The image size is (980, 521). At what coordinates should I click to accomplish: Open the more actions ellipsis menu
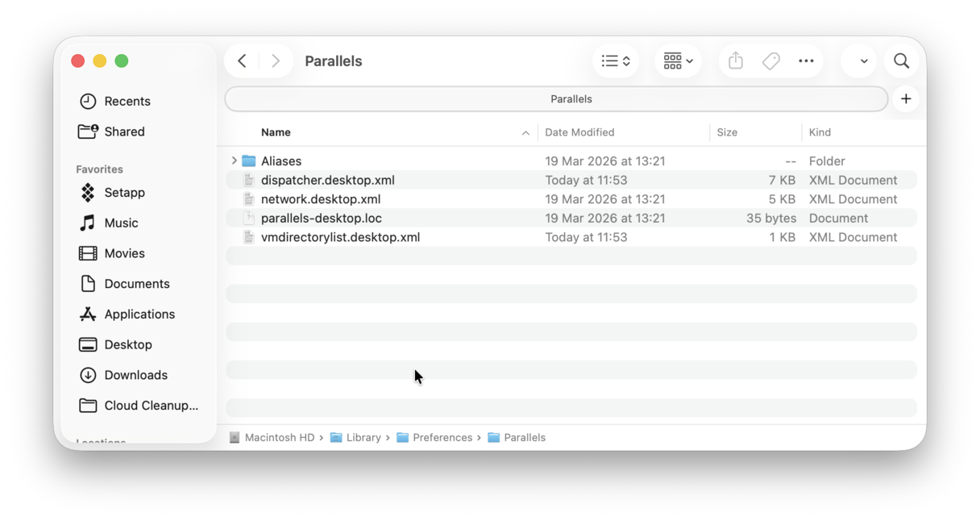(806, 61)
